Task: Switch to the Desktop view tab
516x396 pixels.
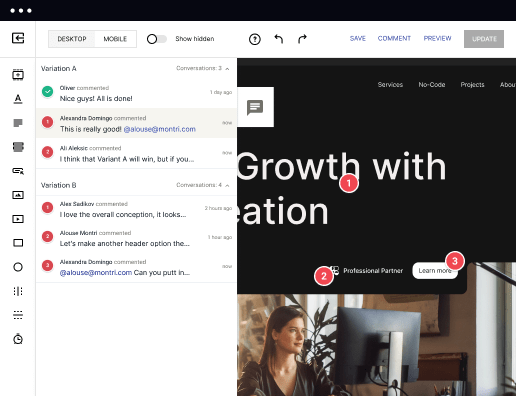Action: pos(72,39)
